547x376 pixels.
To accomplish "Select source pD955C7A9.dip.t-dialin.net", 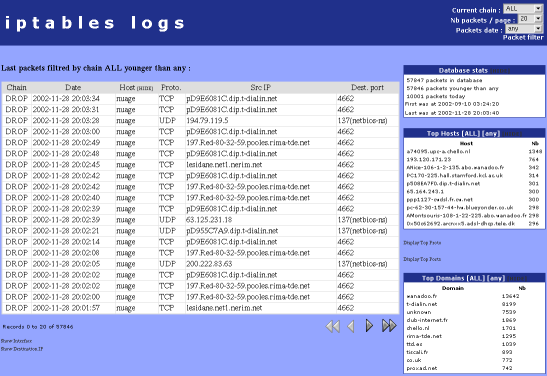I will point(232,231).
